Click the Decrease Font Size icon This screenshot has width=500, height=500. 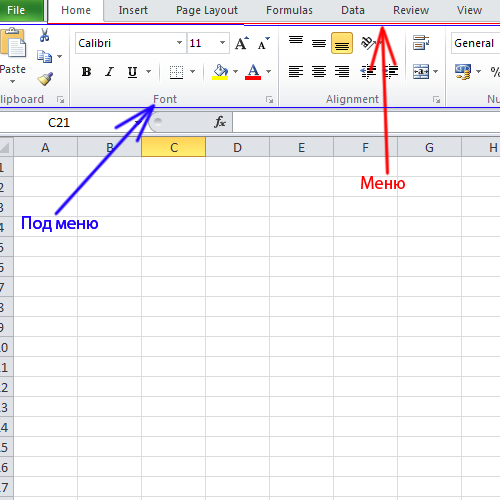click(x=264, y=43)
